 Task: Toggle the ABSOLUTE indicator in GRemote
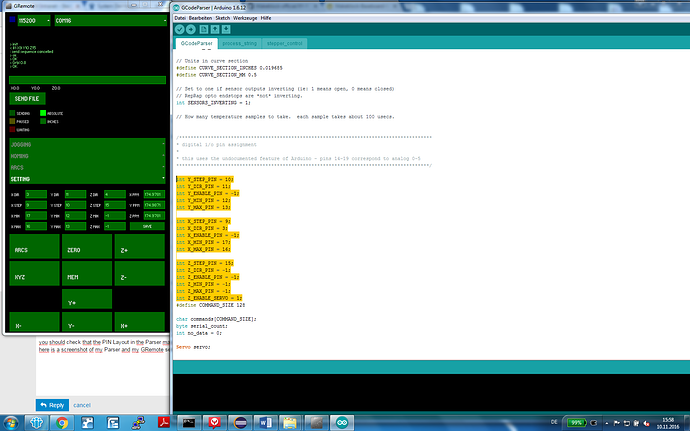(43, 113)
